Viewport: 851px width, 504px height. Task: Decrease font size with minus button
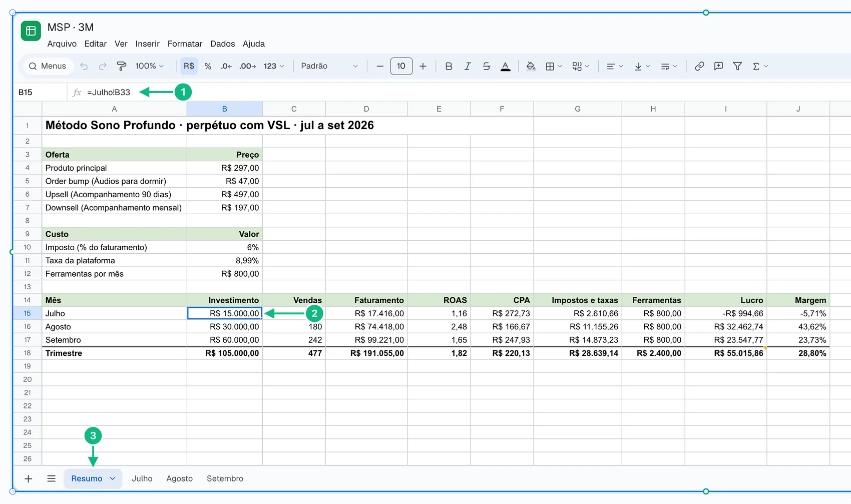[x=380, y=66]
